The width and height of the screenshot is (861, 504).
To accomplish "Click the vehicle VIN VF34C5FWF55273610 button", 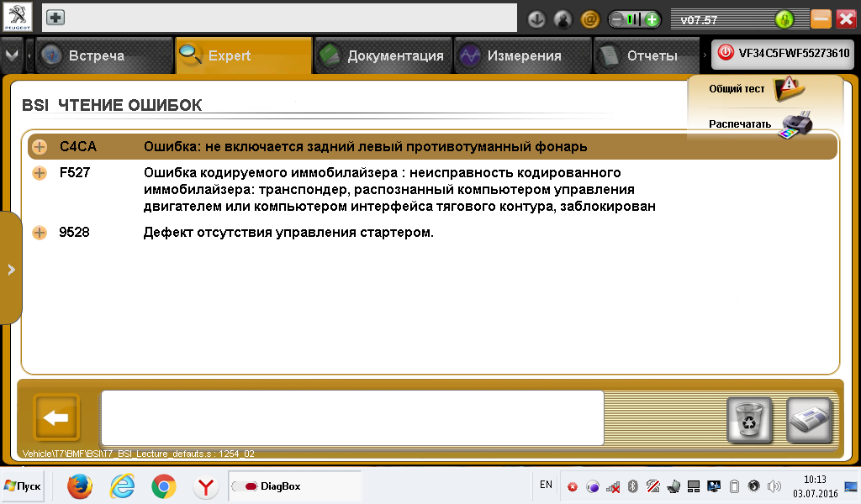I will pos(783,54).
